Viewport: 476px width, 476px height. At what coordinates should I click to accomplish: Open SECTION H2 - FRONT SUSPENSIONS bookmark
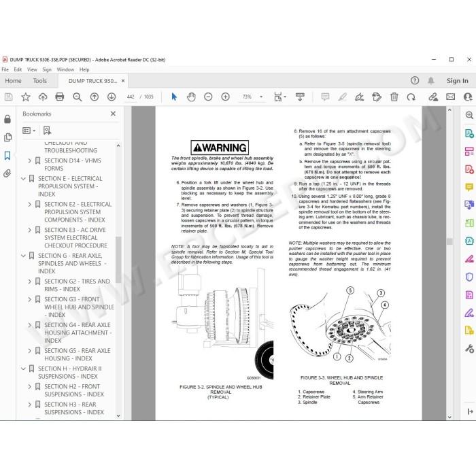(74, 390)
